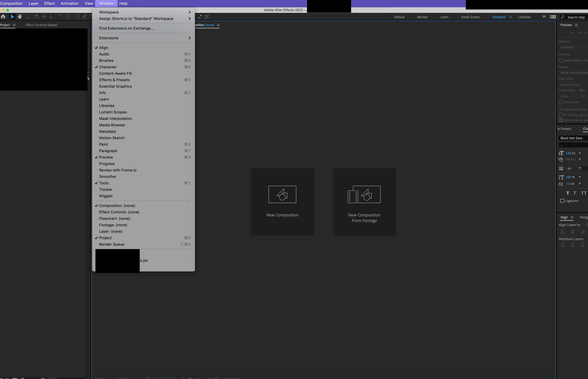Image resolution: width=588 pixels, height=379 pixels.
Task: Click the Faux Italic T icon
Action: (x=575, y=193)
